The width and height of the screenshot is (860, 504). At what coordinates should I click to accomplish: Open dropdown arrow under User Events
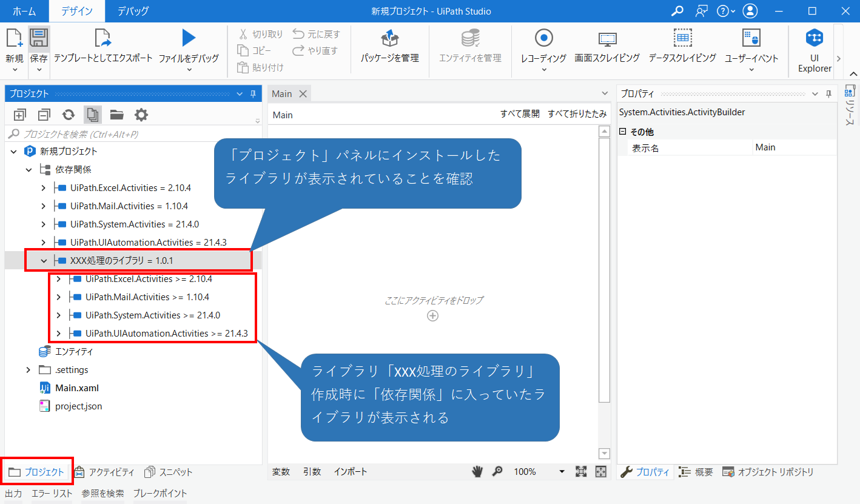(x=751, y=70)
